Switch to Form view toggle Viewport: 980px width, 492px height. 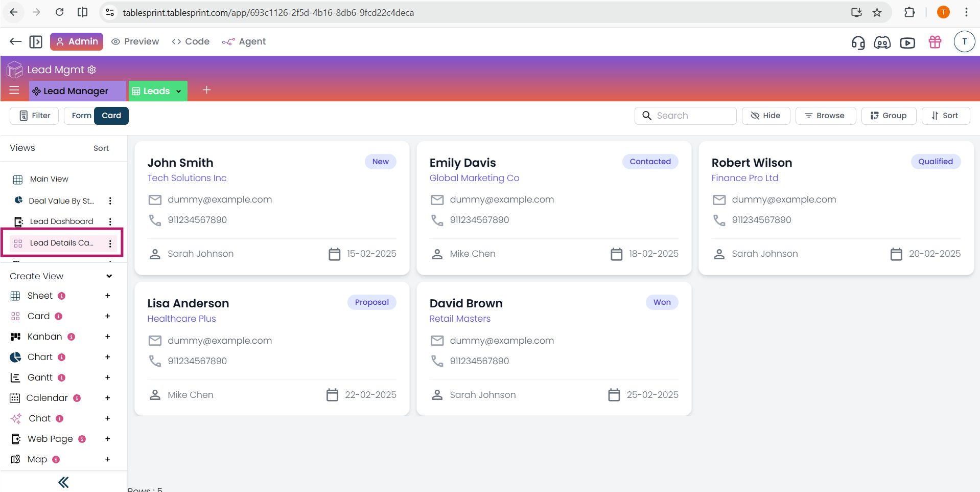(x=81, y=116)
